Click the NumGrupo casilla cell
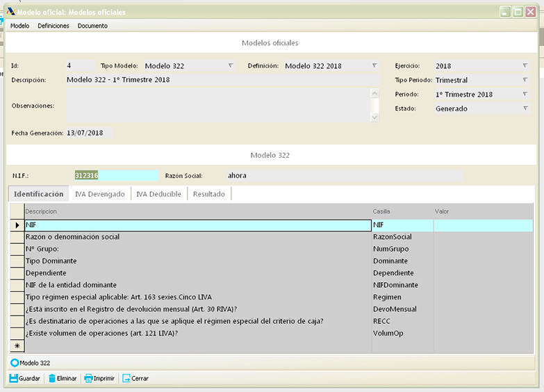 [x=402, y=249]
